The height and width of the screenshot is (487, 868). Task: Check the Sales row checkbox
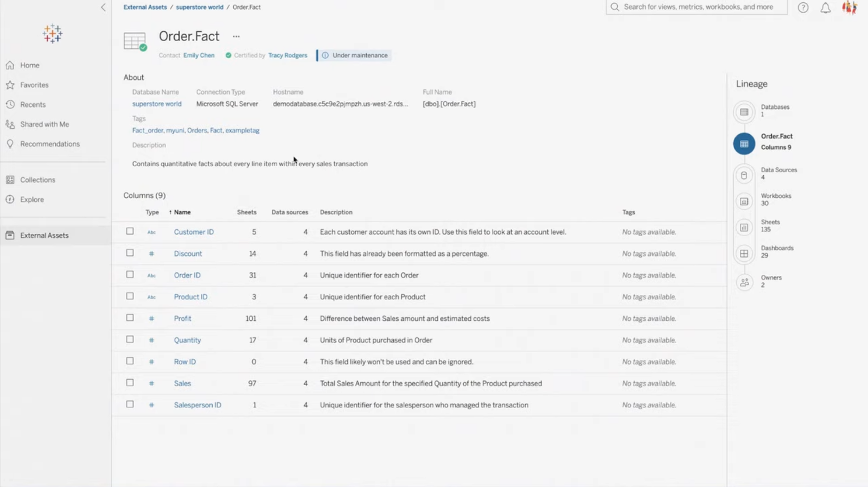(x=130, y=383)
